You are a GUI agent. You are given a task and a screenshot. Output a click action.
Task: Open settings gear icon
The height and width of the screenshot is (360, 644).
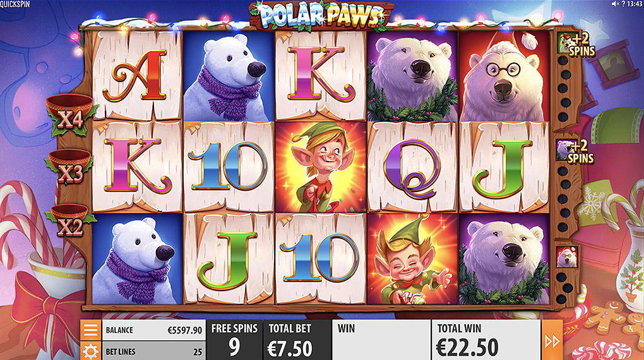pos(91,351)
